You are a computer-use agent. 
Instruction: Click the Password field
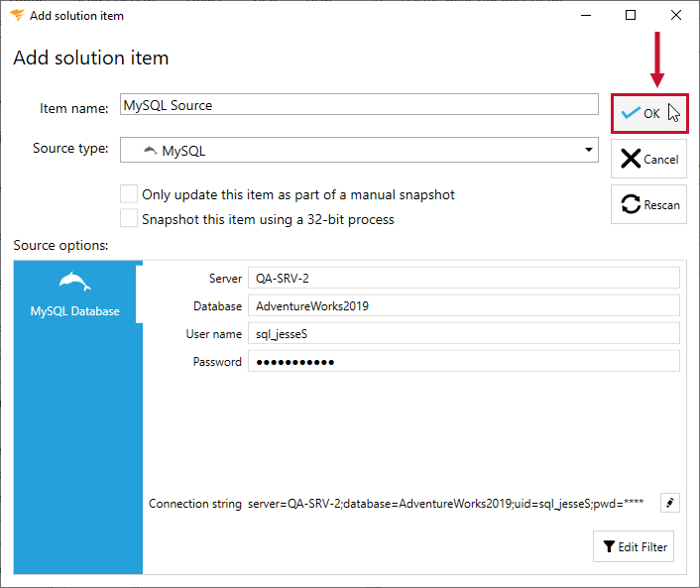(464, 361)
